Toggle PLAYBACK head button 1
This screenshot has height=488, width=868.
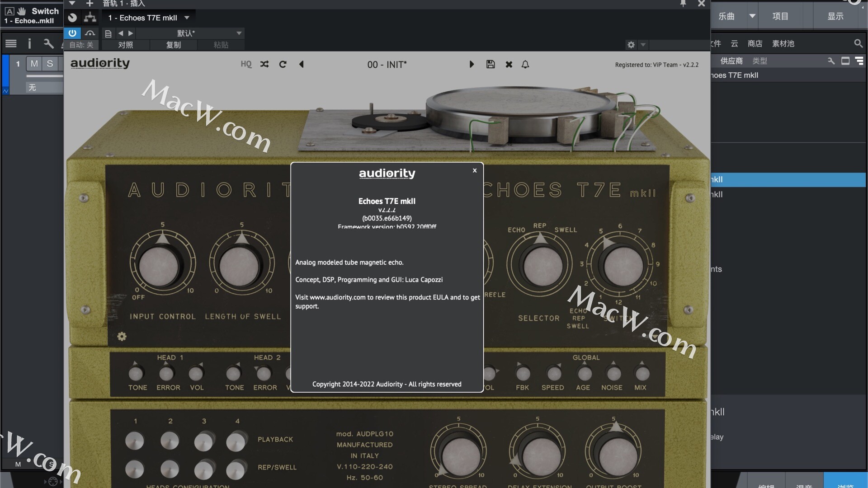click(135, 441)
